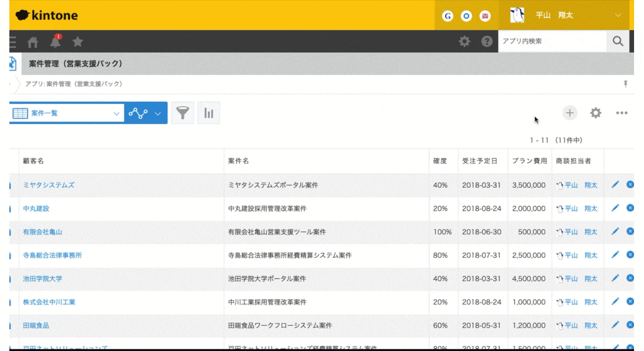Expand the 平山 翔太 account menu arrow
Image resolution: width=644 pixels, height=351 pixels.
(x=618, y=15)
